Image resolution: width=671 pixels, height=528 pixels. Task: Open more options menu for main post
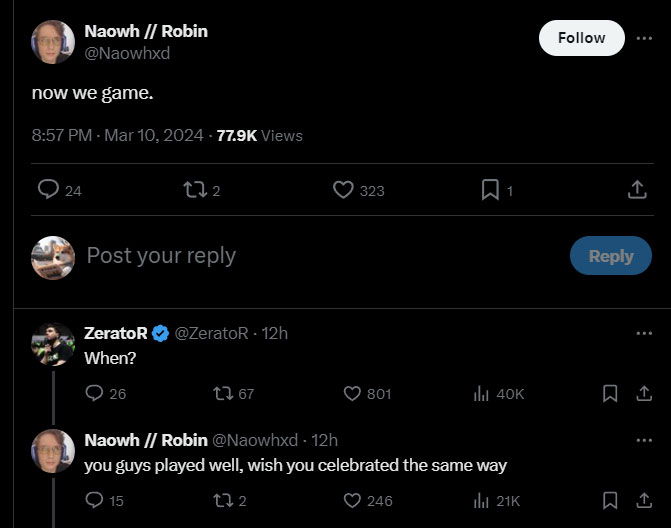[644, 38]
